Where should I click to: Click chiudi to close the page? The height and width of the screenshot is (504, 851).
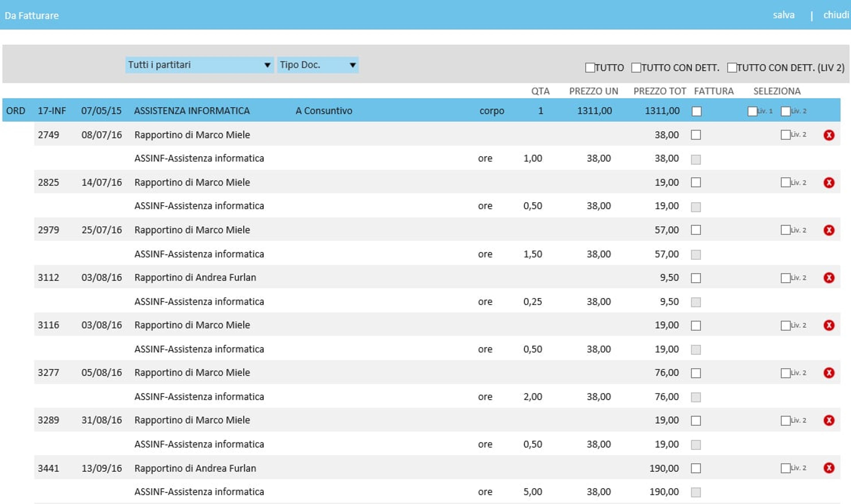(836, 15)
